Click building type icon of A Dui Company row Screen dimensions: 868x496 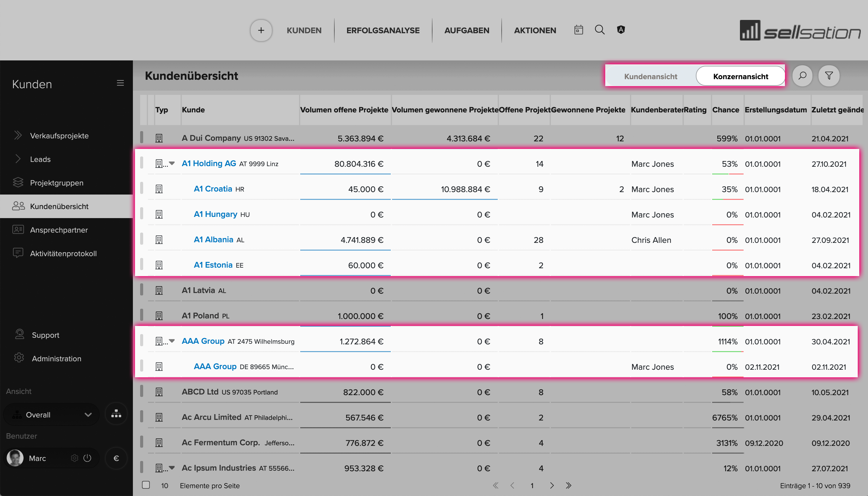click(x=159, y=138)
